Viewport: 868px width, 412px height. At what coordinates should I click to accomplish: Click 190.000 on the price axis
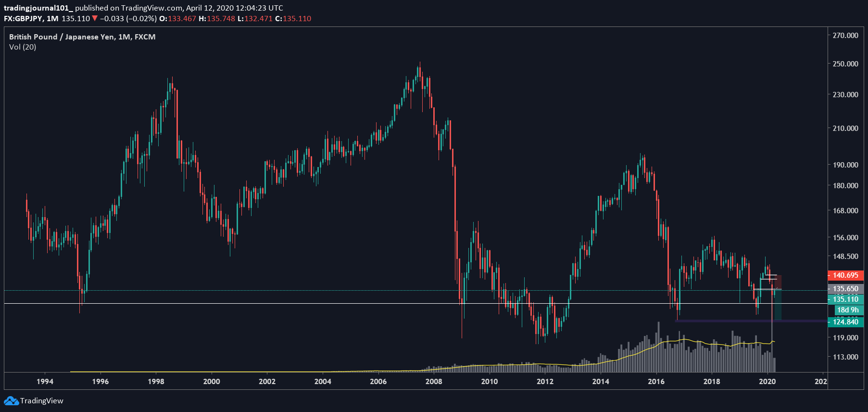click(845, 165)
